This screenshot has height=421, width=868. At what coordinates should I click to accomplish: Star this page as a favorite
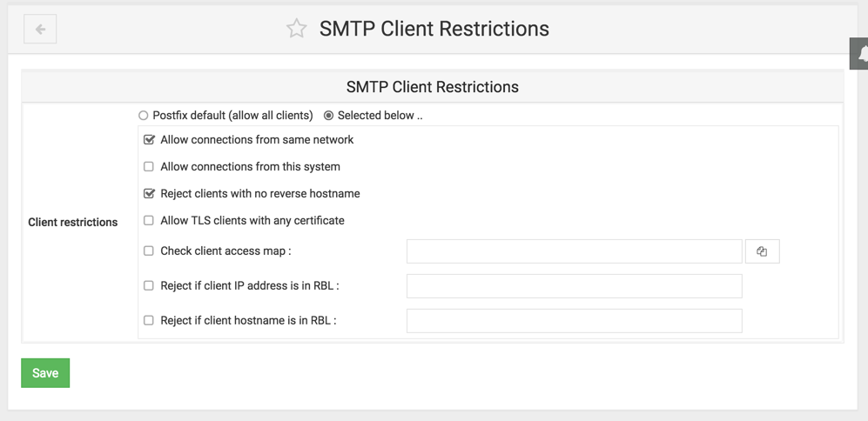click(296, 29)
